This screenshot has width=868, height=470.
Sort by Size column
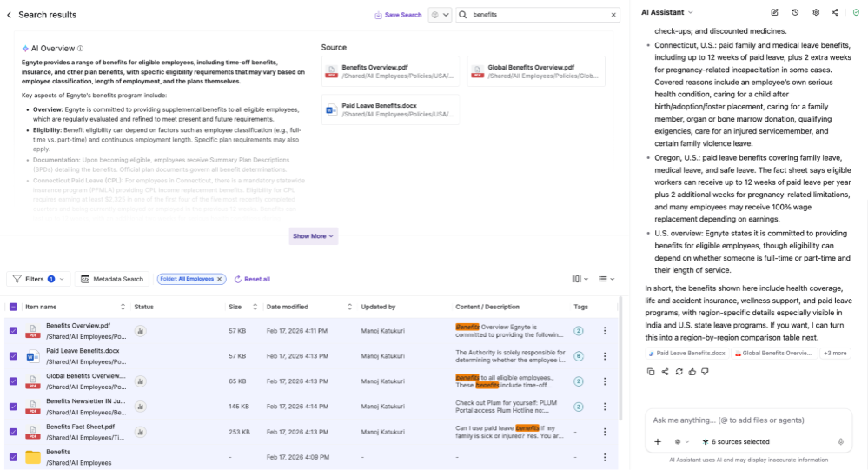[x=255, y=307]
